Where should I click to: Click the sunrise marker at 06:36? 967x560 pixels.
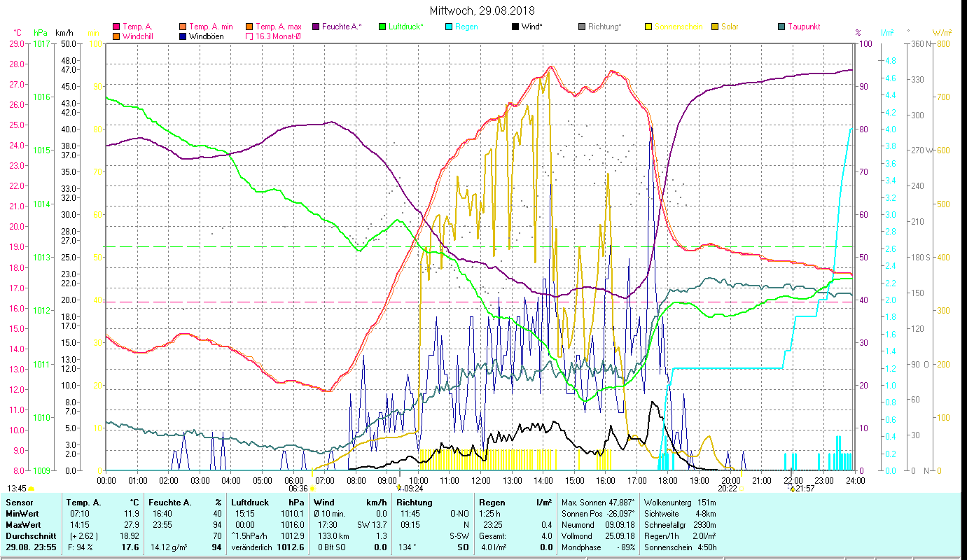(x=312, y=489)
